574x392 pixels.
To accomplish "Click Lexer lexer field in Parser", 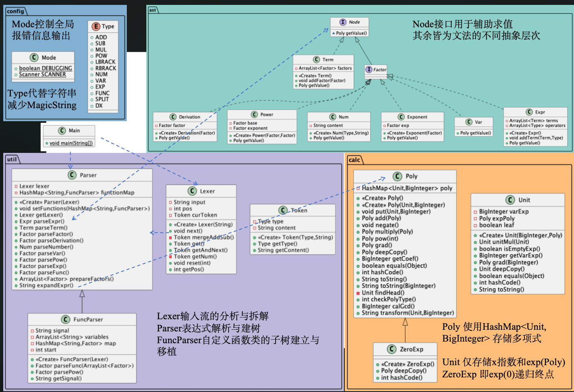I will pos(34,186).
